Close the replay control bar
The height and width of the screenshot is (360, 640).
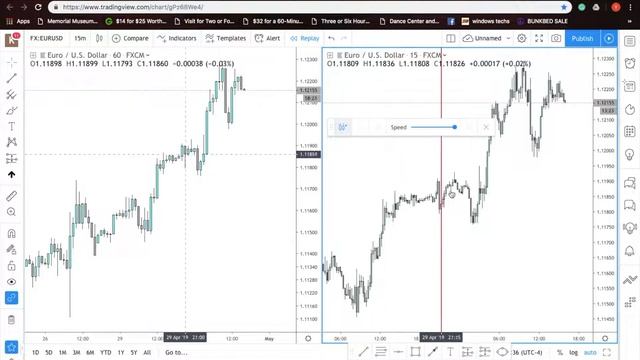click(486, 127)
